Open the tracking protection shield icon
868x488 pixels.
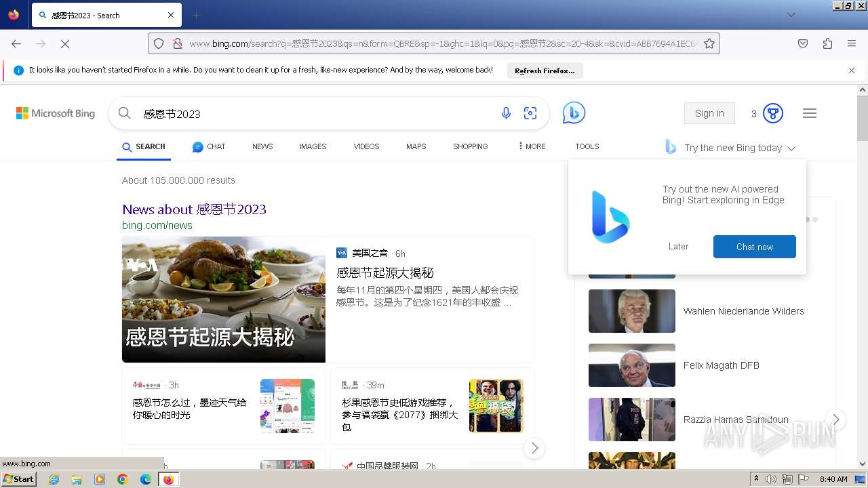coord(159,43)
